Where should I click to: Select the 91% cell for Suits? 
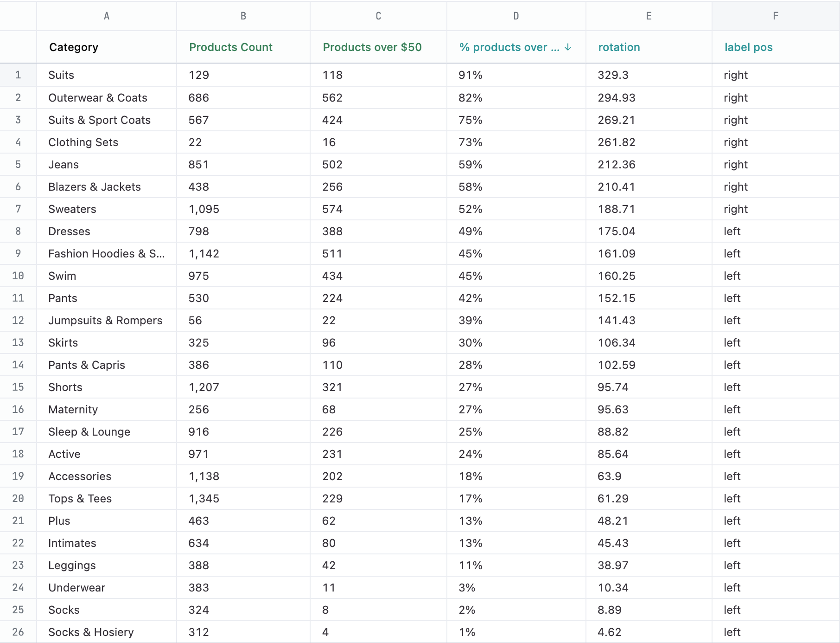click(471, 75)
